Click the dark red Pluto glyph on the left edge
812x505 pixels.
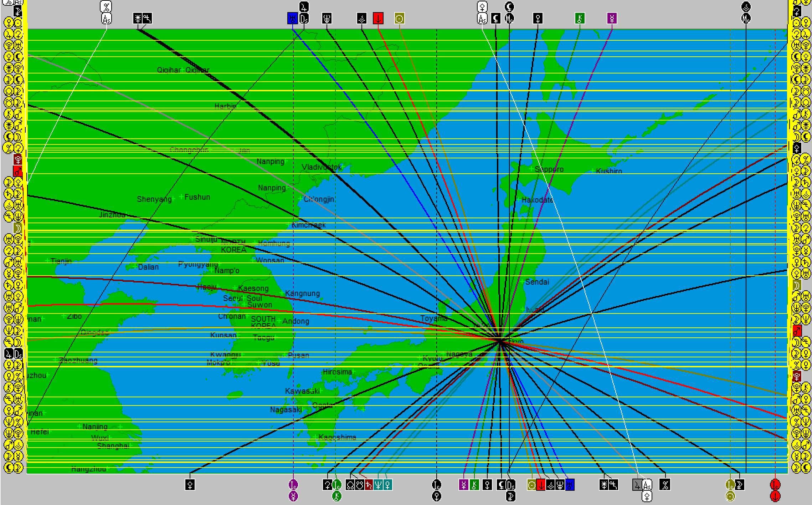click(x=17, y=159)
